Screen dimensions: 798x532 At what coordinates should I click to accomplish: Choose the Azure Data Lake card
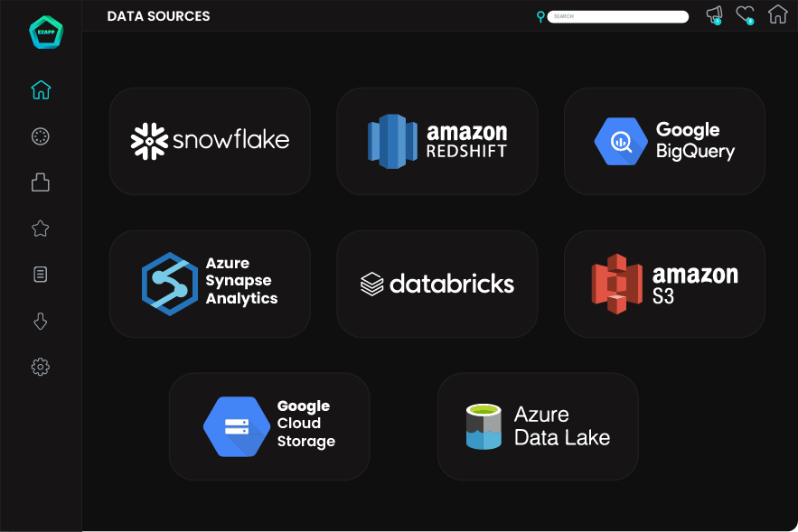538,426
